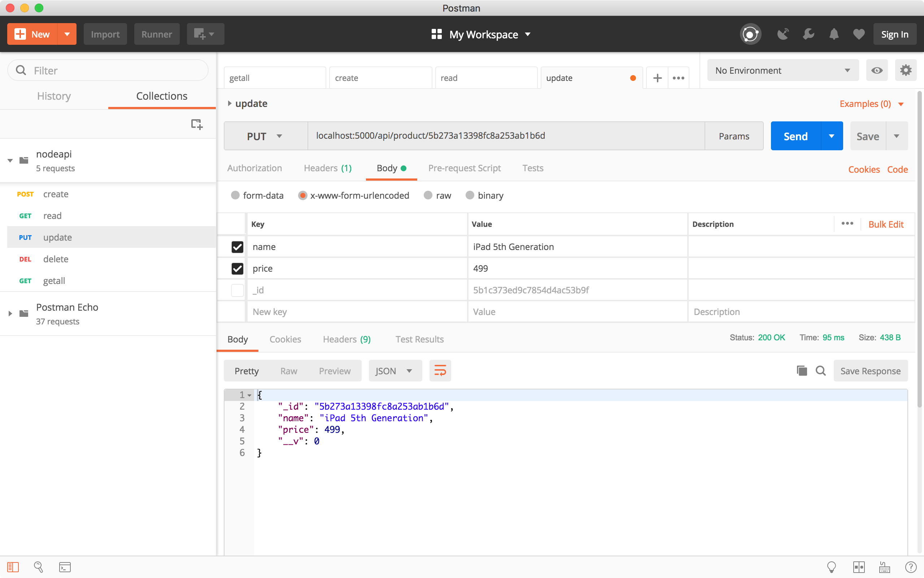Click the My Workspace grid icon

436,34
